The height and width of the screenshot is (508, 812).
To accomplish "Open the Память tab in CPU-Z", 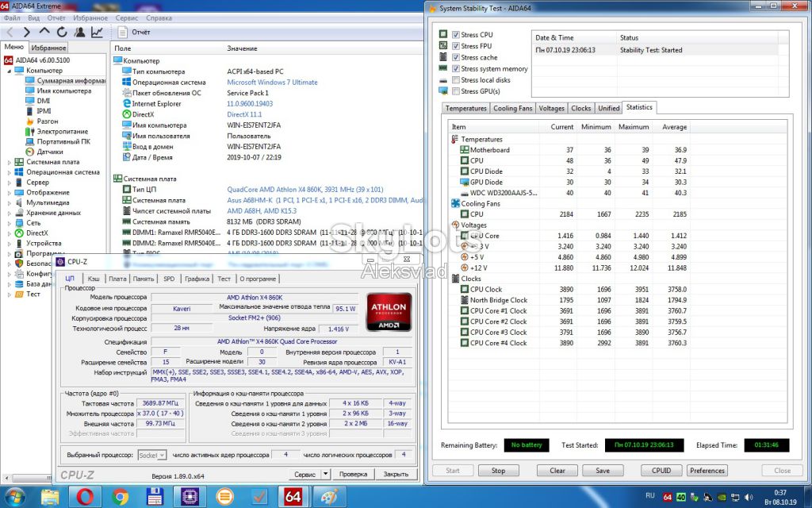I will pyautogui.click(x=143, y=279).
